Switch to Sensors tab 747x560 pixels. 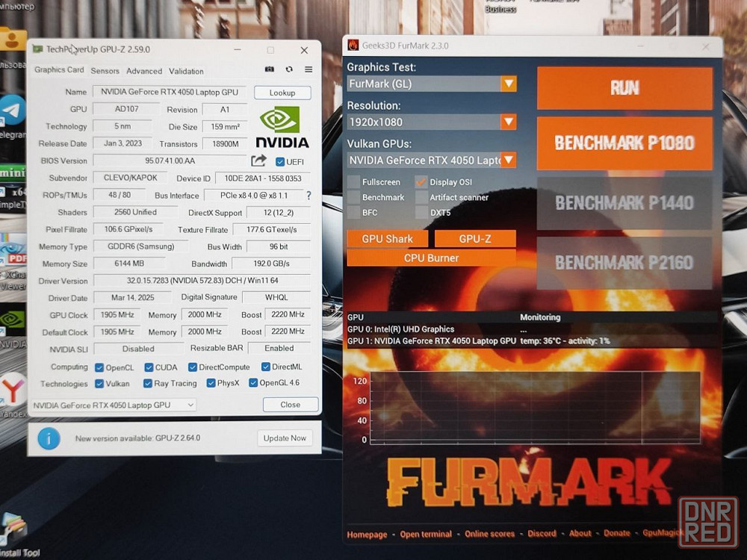point(105,71)
